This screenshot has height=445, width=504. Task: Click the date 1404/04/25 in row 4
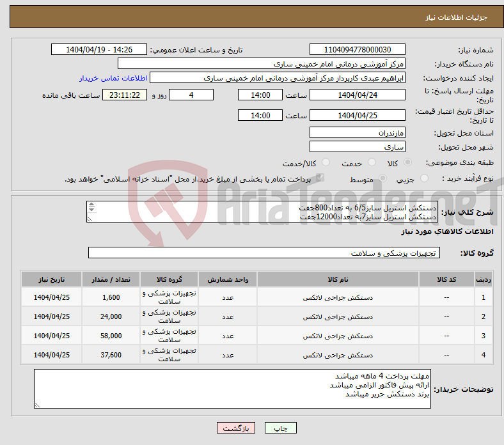51,355
